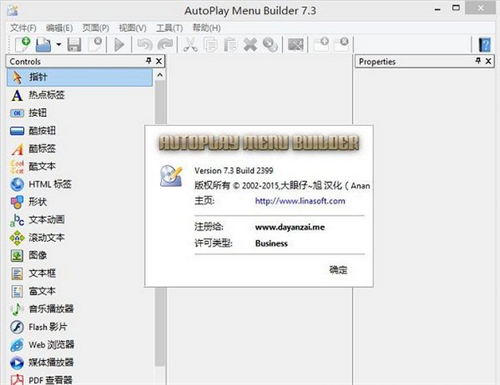Select the Web 浏览器 control
This screenshot has height=385, width=500.
[80, 345]
